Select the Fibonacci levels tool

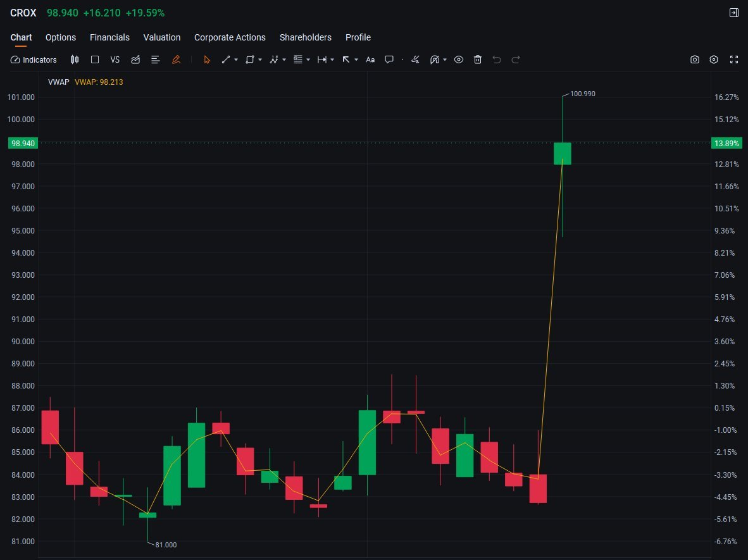297,59
